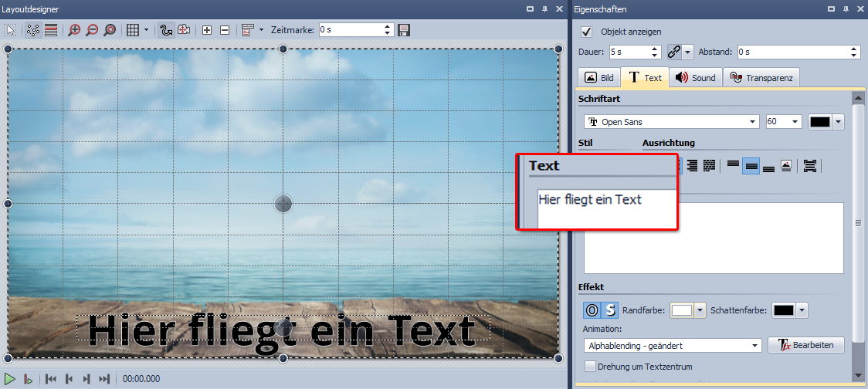Pin the Layoutdesigner panel
Image resolution: width=868 pixels, height=389 pixels.
click(x=544, y=9)
